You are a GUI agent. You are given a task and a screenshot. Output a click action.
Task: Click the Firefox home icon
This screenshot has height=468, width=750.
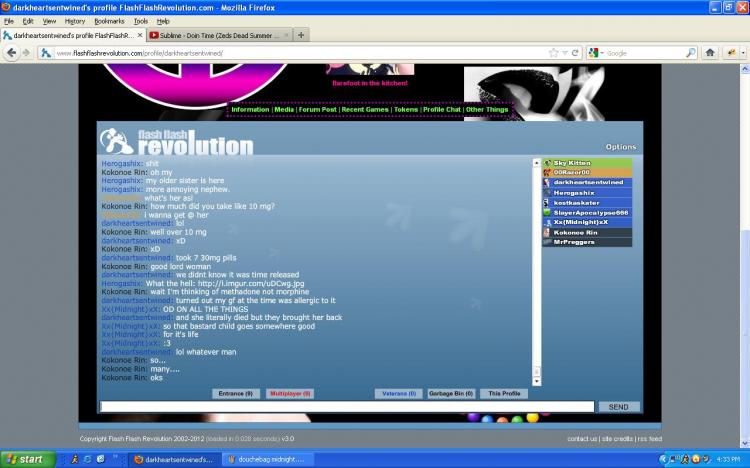click(x=710, y=52)
